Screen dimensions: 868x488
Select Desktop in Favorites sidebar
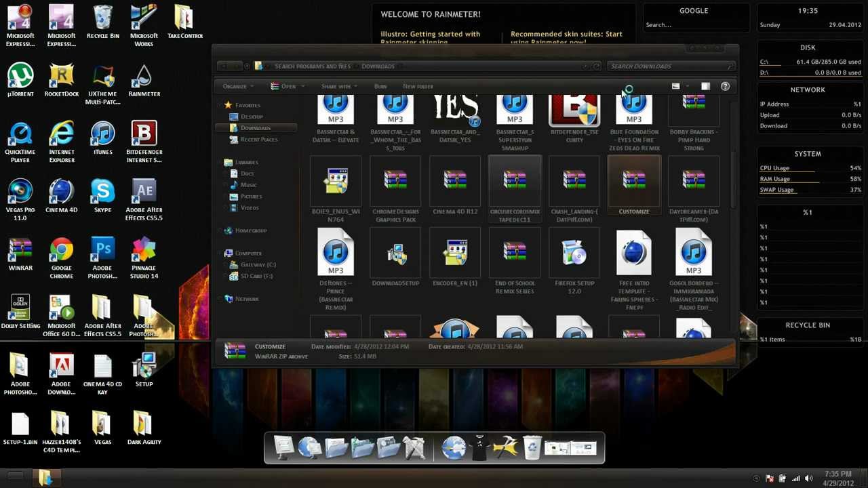(x=252, y=117)
